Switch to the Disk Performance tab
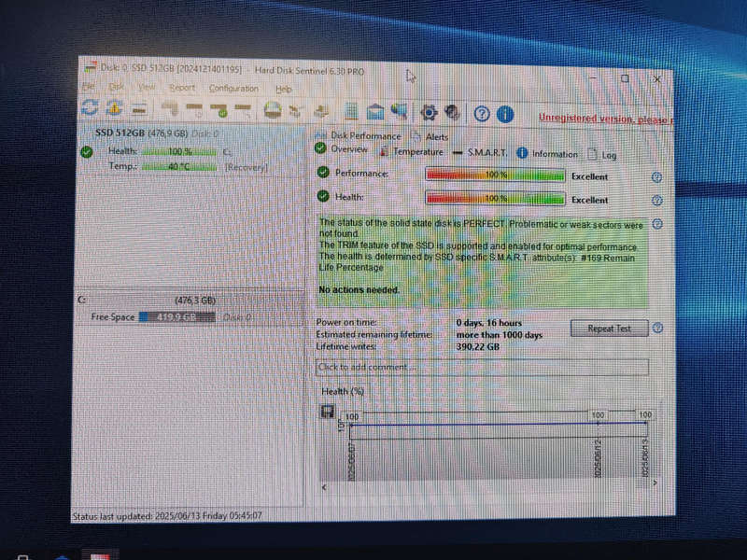Screen dimensions: 747x560 (x=359, y=135)
